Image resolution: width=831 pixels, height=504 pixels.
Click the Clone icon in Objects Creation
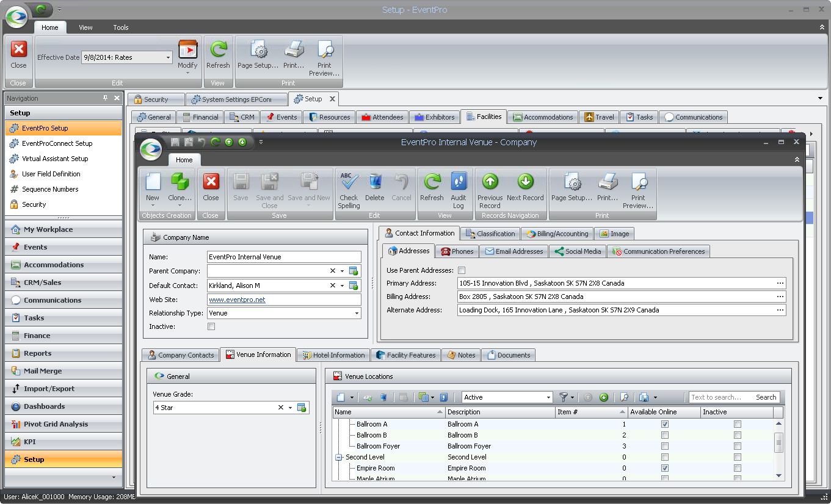[180, 181]
